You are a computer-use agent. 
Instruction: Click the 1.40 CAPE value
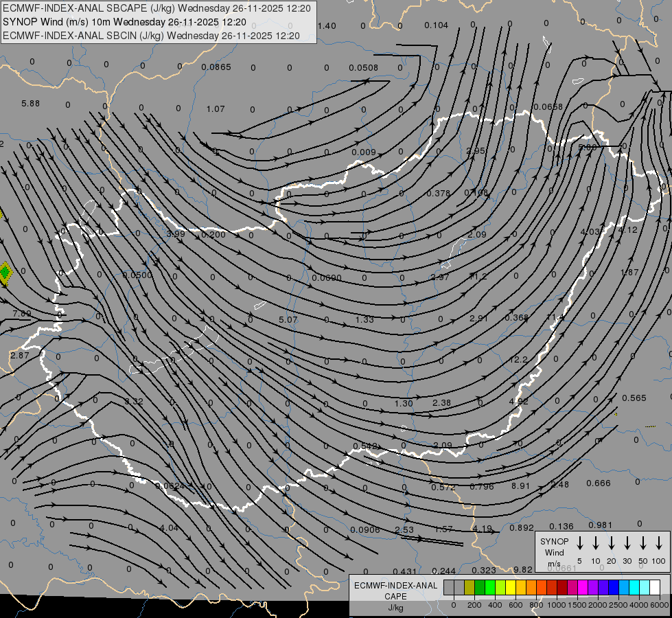(x=327, y=25)
